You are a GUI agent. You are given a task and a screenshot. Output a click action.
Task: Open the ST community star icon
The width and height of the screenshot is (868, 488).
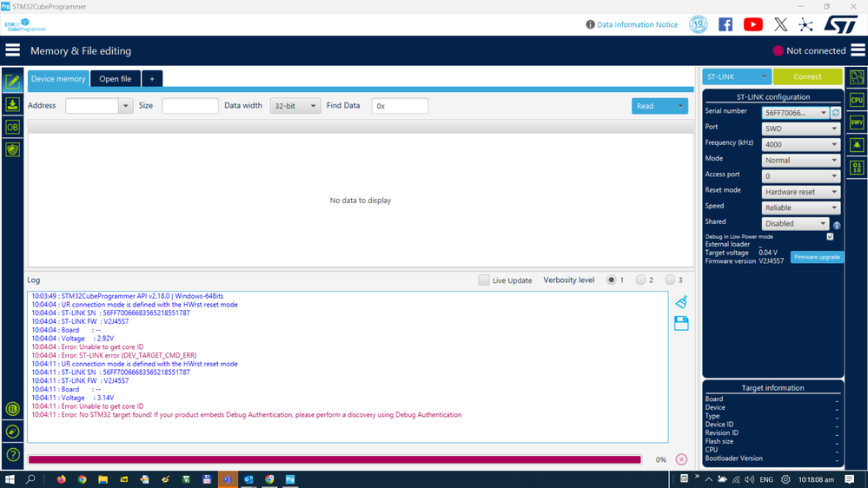tap(806, 24)
